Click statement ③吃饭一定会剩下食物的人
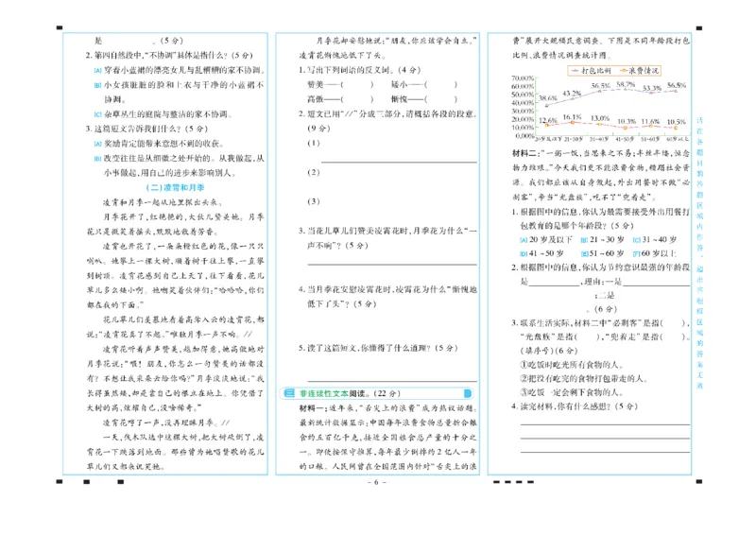 [x=573, y=392]
